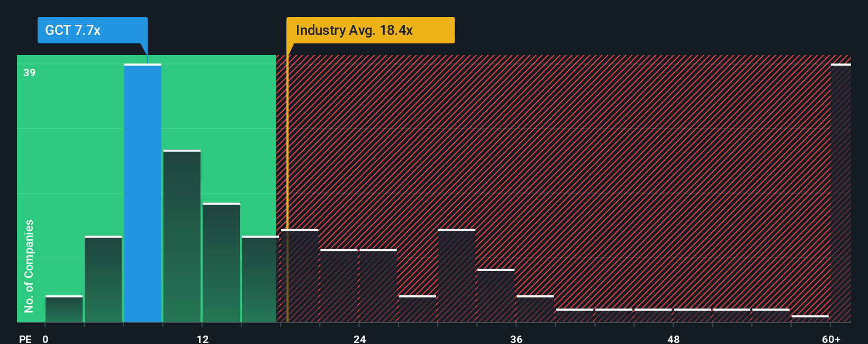
Task: Click the x-axis label 36
Action: [517, 339]
